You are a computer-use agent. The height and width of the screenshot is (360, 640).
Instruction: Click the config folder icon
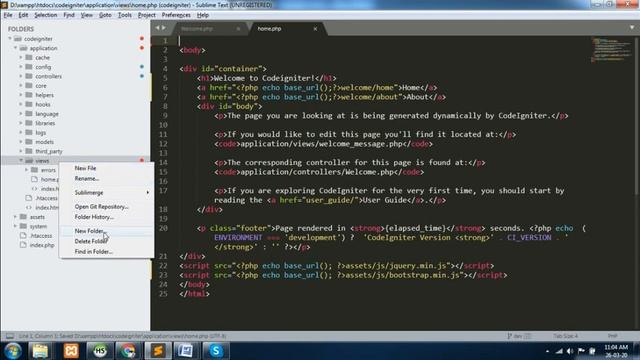click(x=29, y=67)
